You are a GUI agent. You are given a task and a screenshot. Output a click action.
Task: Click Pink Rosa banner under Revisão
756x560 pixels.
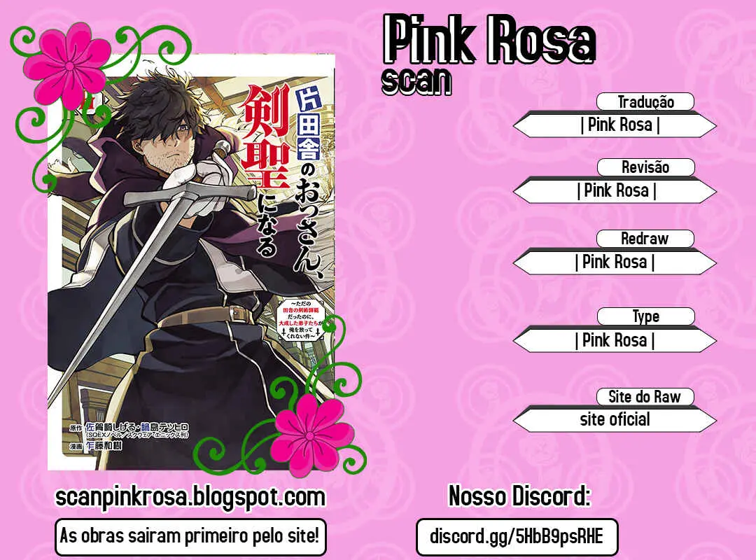[615, 191]
